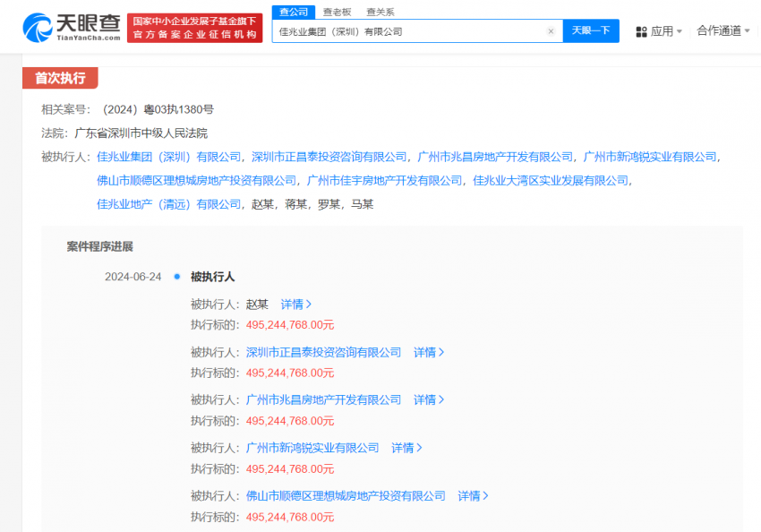Click 赵某's 执行标的 amount 495,244,768.00元
Viewport: 761px width, 532px height.
pos(290,325)
